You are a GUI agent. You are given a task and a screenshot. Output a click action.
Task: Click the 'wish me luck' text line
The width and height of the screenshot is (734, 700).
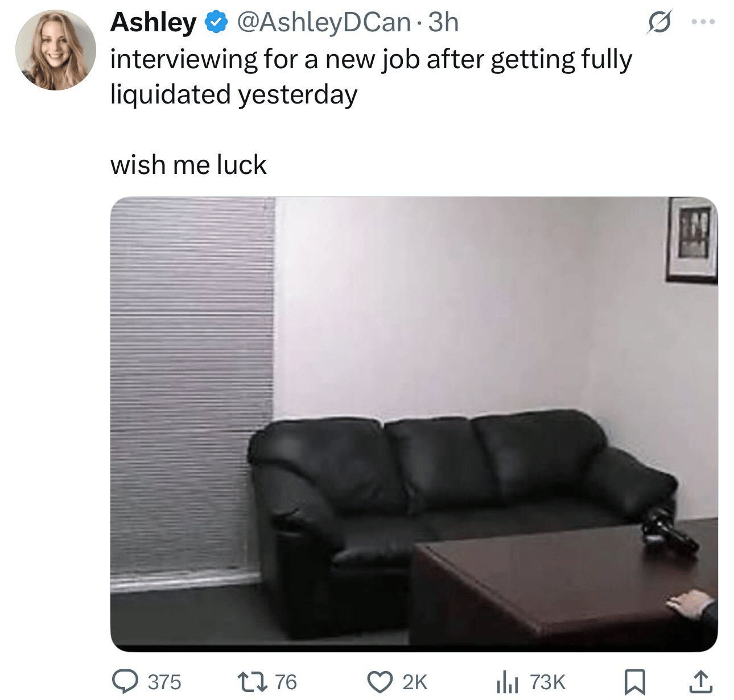(188, 165)
